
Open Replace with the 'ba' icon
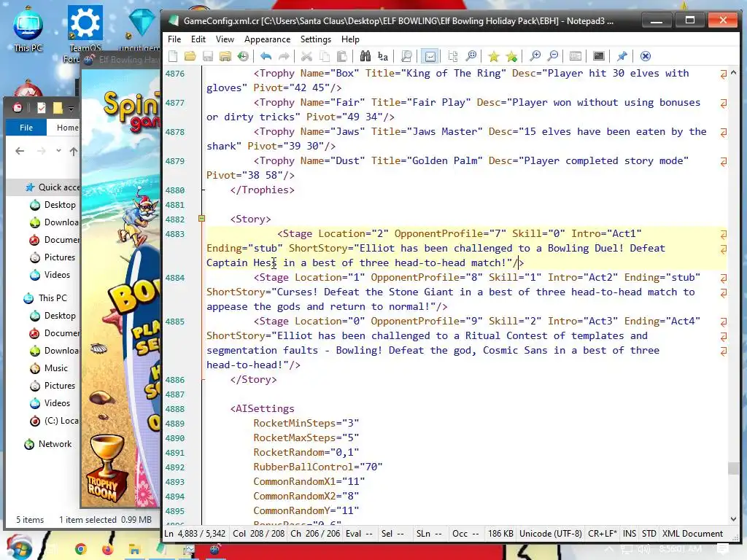pyautogui.click(x=383, y=56)
